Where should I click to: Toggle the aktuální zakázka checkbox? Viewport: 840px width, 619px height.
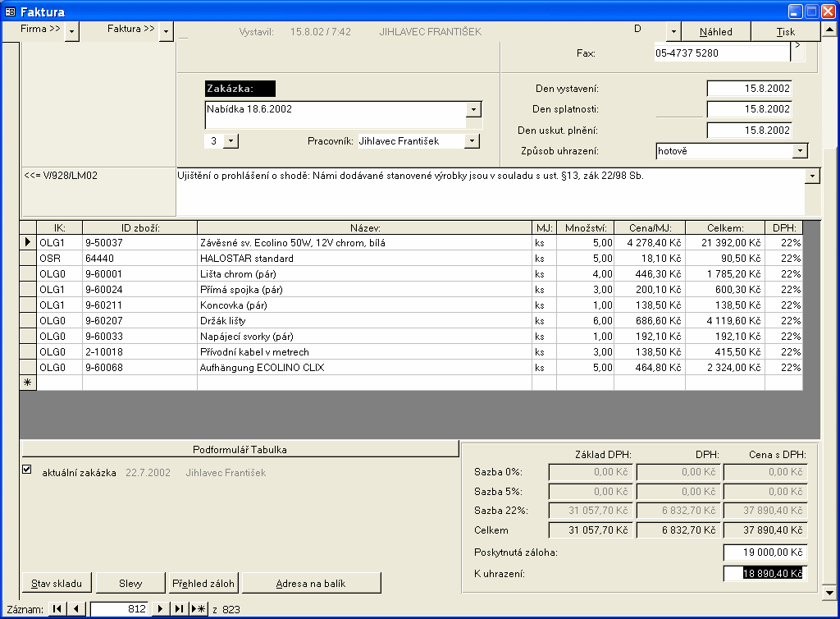coord(27,470)
